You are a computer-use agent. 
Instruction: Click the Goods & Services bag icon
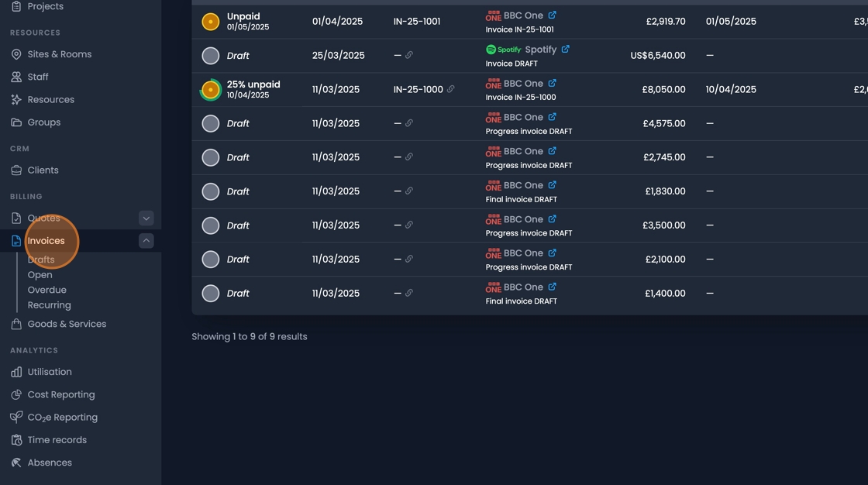click(x=16, y=324)
